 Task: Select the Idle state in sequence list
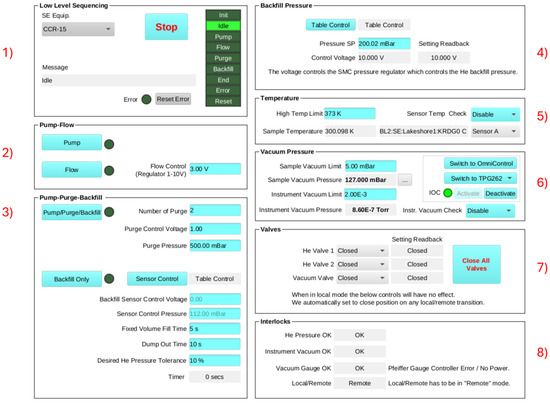(223, 26)
